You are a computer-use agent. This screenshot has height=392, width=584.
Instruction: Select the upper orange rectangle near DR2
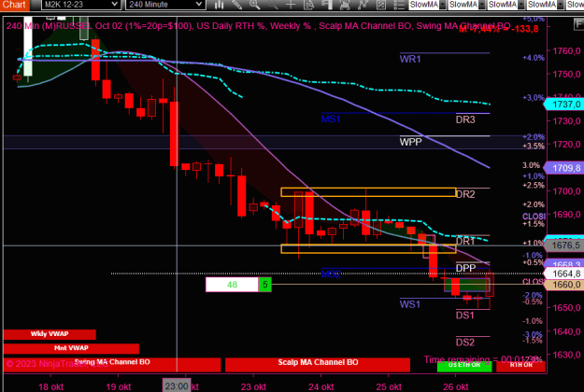368,192
